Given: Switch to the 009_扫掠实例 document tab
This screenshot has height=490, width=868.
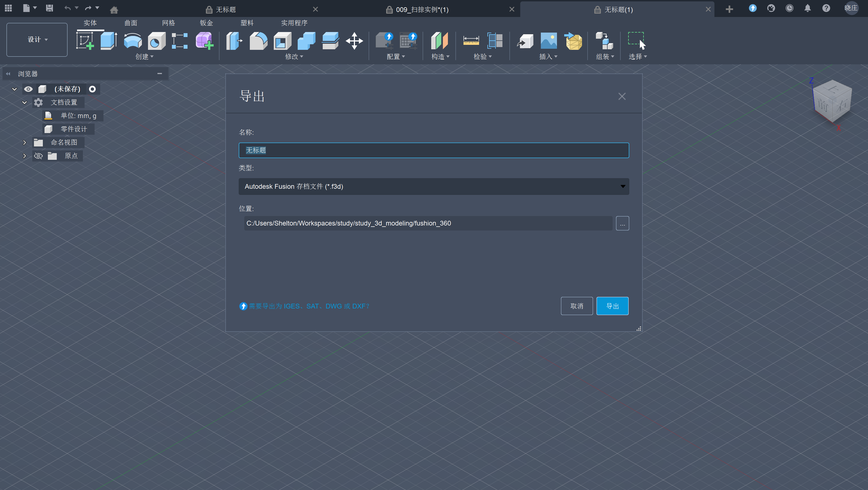Looking at the screenshot, I should (x=422, y=9).
